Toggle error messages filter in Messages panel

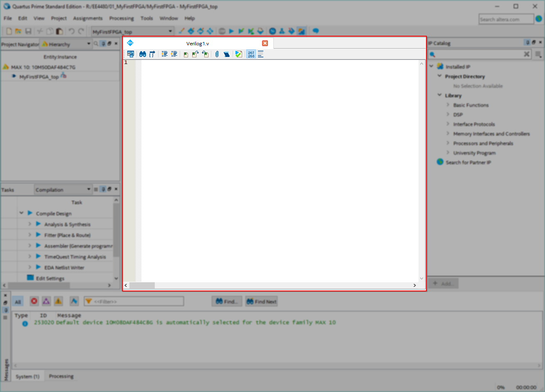[x=34, y=301]
